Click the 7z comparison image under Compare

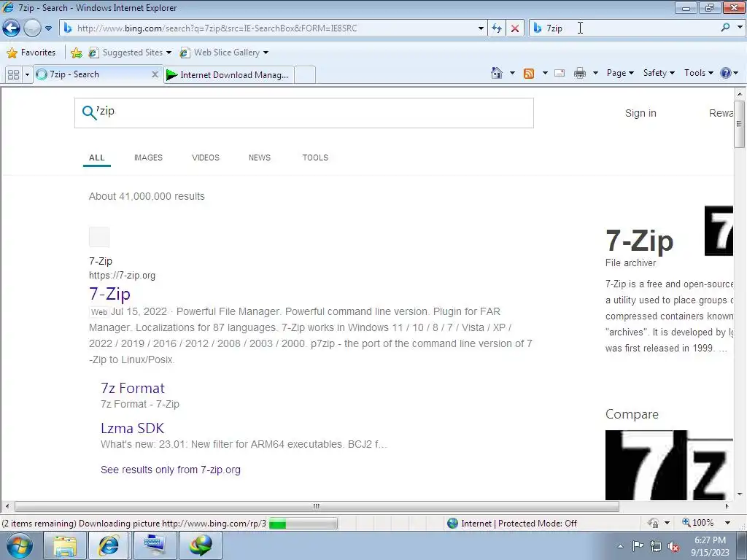click(669, 464)
